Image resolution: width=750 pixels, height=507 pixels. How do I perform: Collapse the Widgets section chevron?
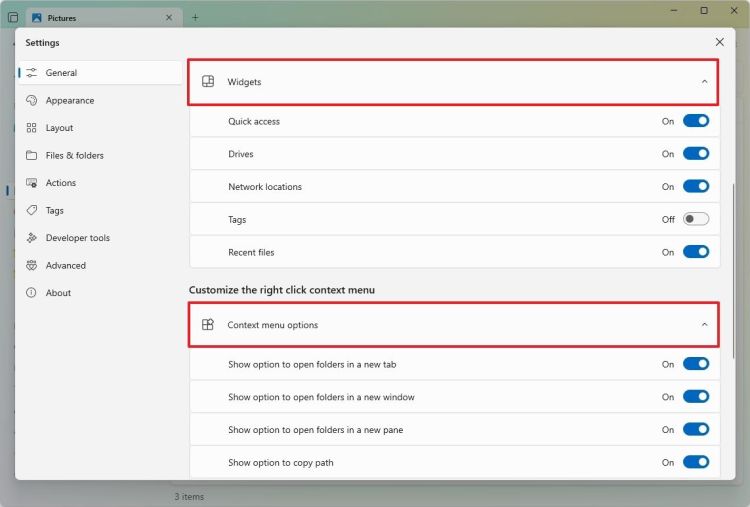[x=704, y=82]
